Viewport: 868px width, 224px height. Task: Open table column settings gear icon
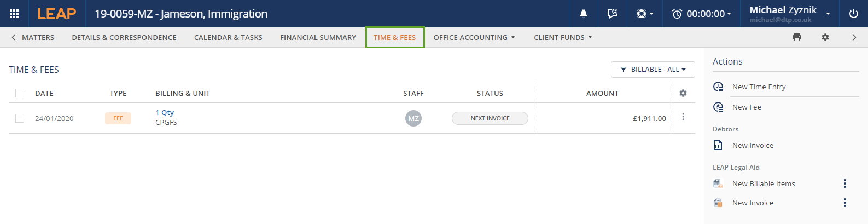[x=683, y=93]
